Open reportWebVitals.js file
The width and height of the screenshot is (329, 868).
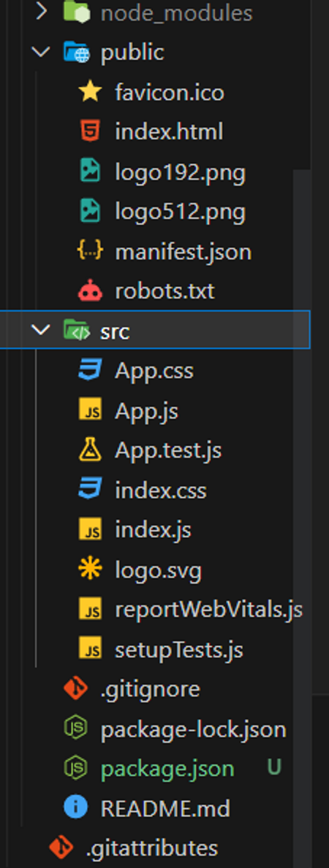[208, 611]
